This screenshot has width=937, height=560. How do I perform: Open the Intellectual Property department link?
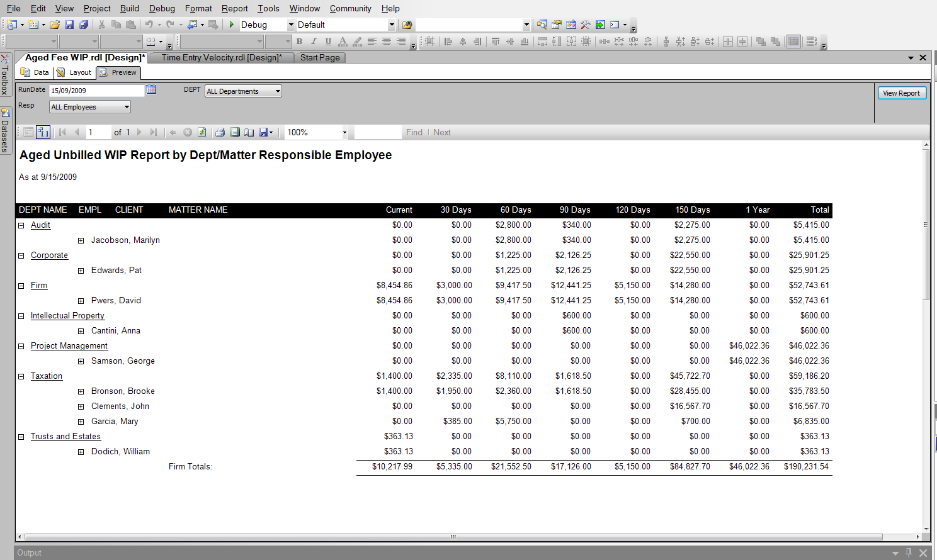[x=67, y=316]
